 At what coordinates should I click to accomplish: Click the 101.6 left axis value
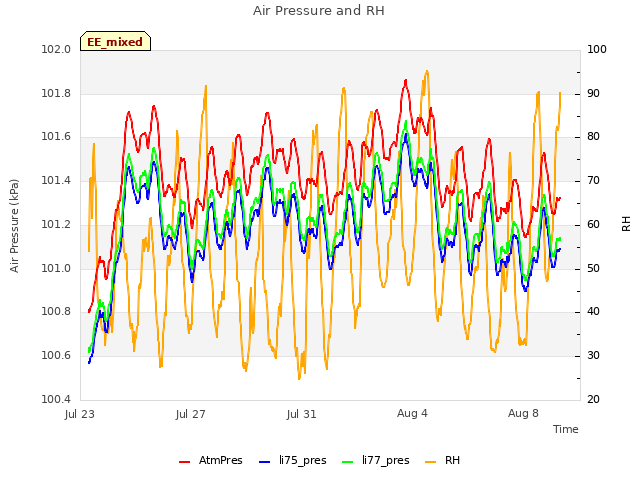(56, 137)
